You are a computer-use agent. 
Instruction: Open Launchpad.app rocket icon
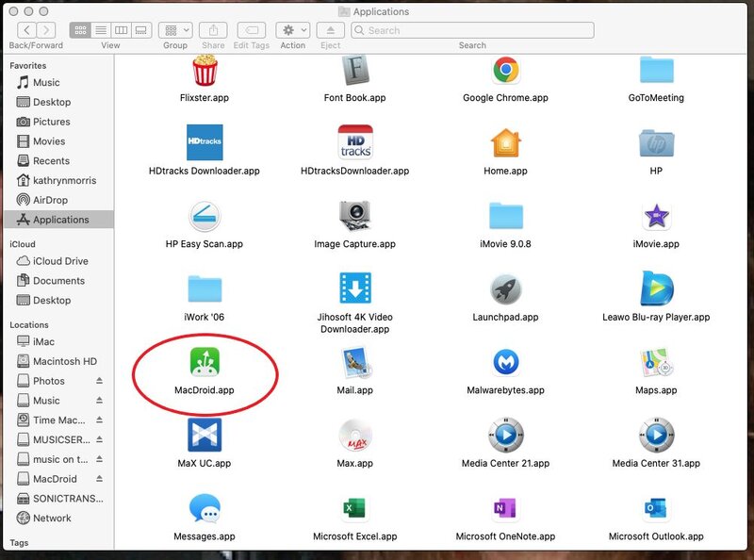click(505, 289)
